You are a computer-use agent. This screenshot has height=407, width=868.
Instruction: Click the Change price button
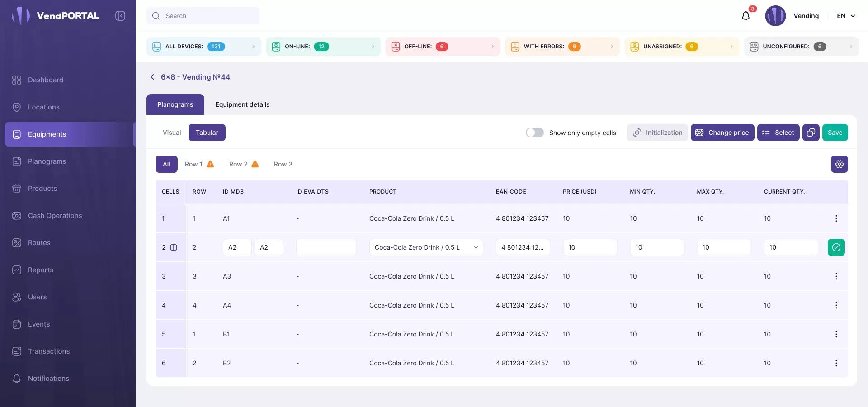(x=722, y=133)
